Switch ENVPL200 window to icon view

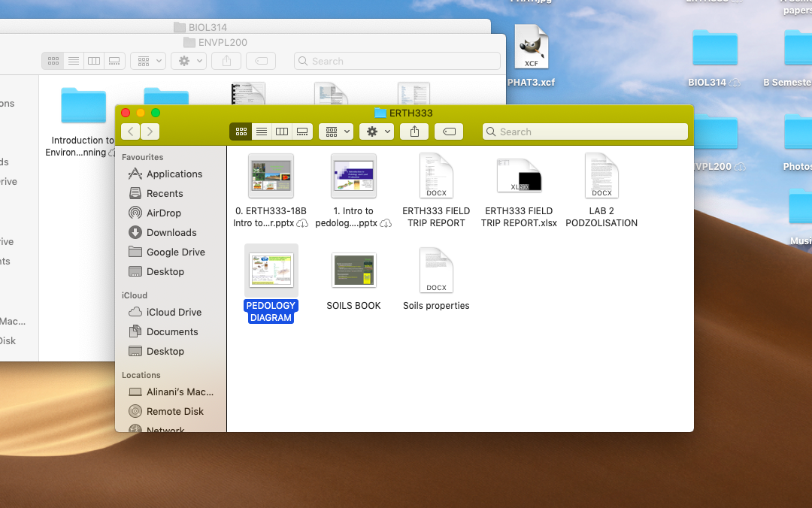pos(53,61)
